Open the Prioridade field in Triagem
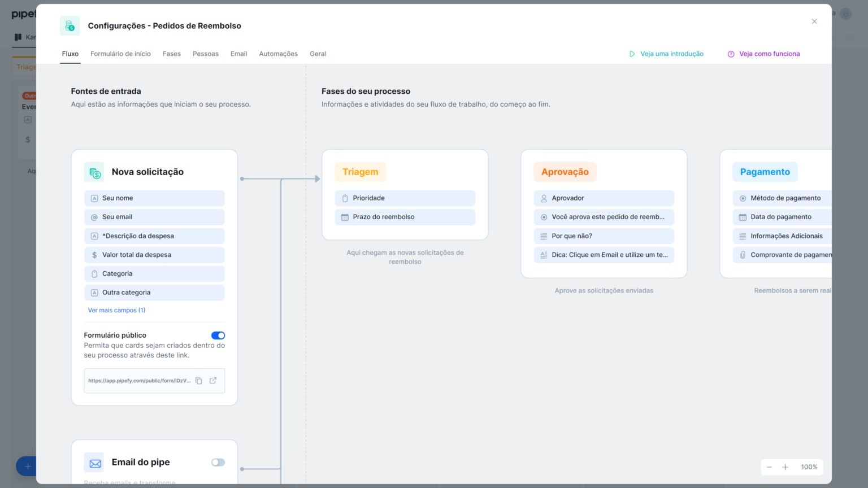Viewport: 868px width, 488px height. [x=405, y=198]
